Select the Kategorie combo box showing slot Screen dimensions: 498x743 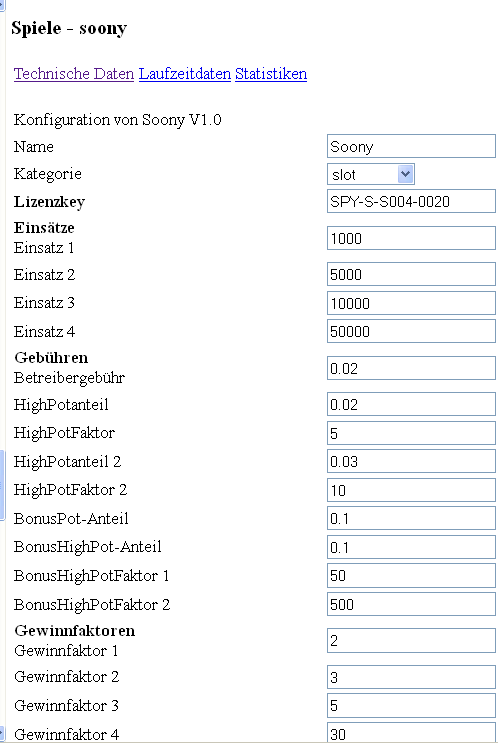371,174
